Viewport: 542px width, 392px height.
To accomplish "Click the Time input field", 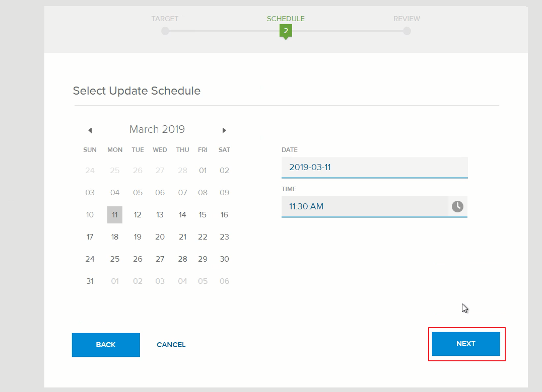I will 364,206.
